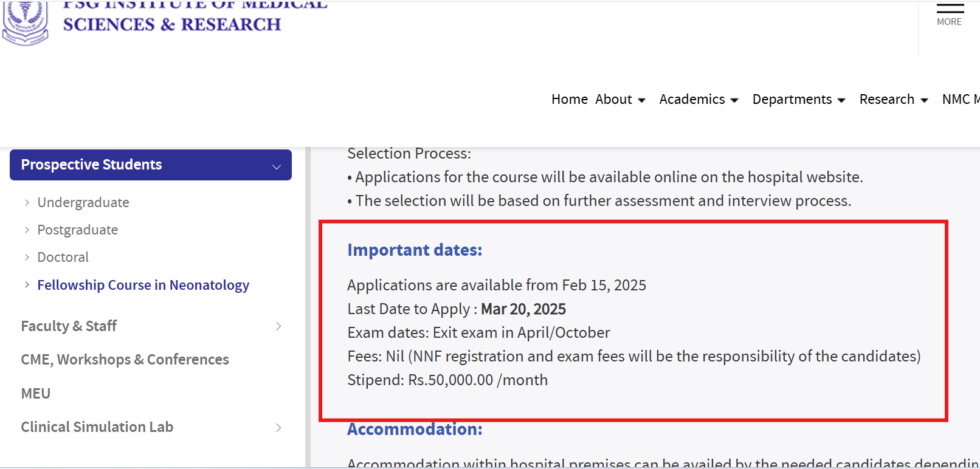Click the arrow next to Doctoral
Screen dimensions: 980x469
pos(28,257)
